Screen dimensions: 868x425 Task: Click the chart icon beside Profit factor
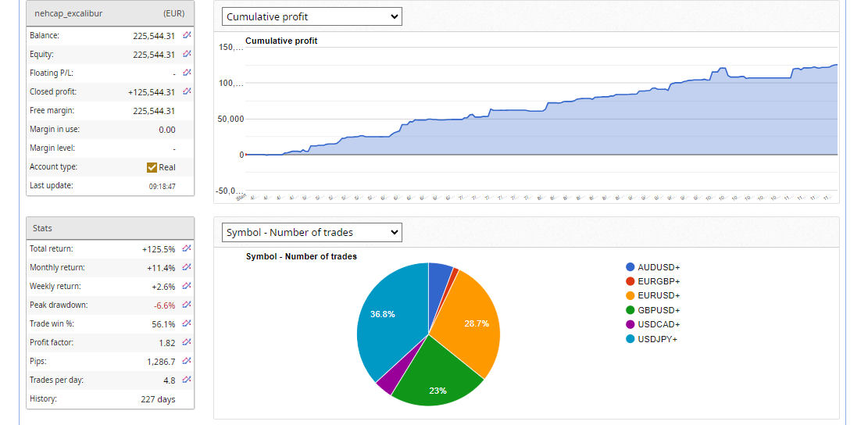187,342
